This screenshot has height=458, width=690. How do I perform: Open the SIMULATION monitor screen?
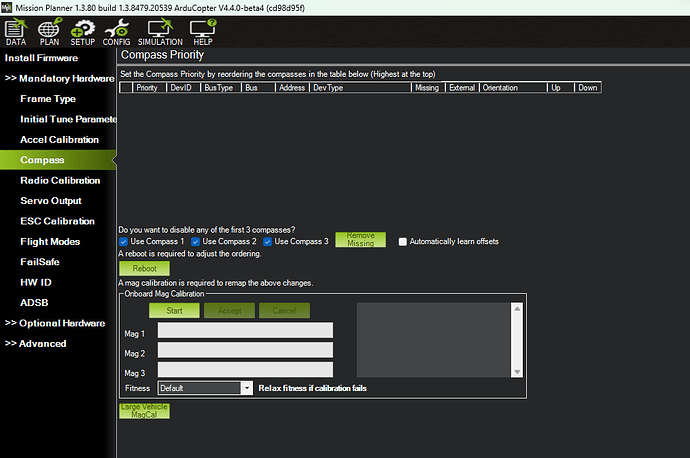click(x=160, y=33)
